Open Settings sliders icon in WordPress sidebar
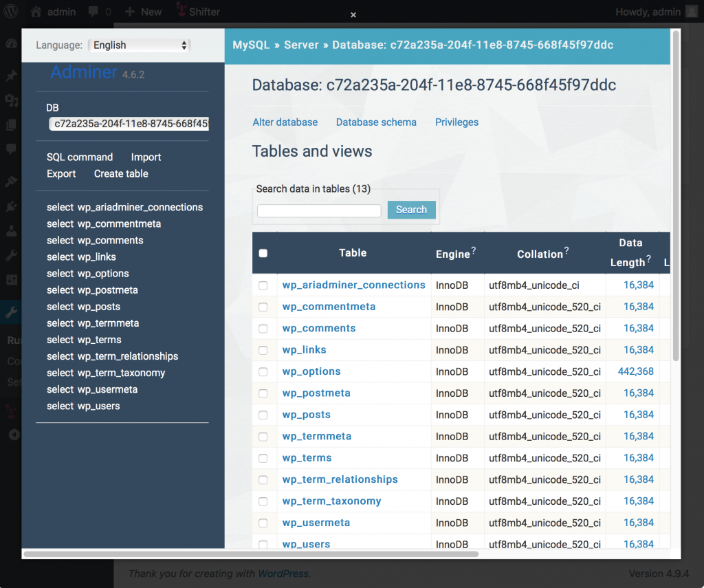 [x=11, y=280]
